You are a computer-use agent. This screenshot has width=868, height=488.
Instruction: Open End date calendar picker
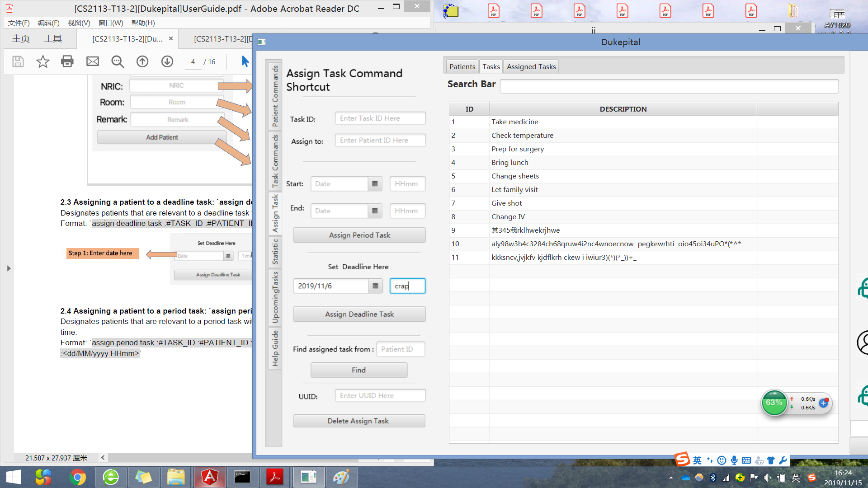[x=375, y=211]
